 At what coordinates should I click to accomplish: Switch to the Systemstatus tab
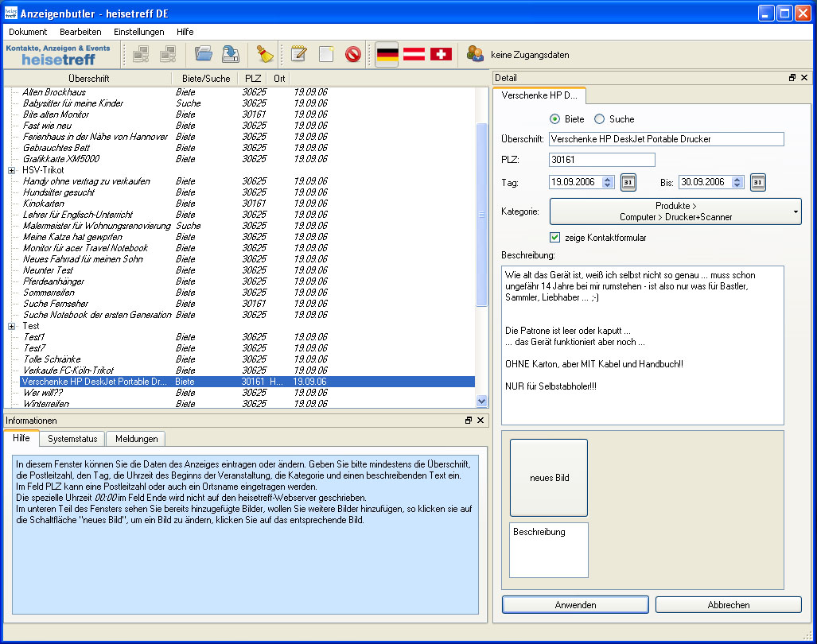point(72,439)
